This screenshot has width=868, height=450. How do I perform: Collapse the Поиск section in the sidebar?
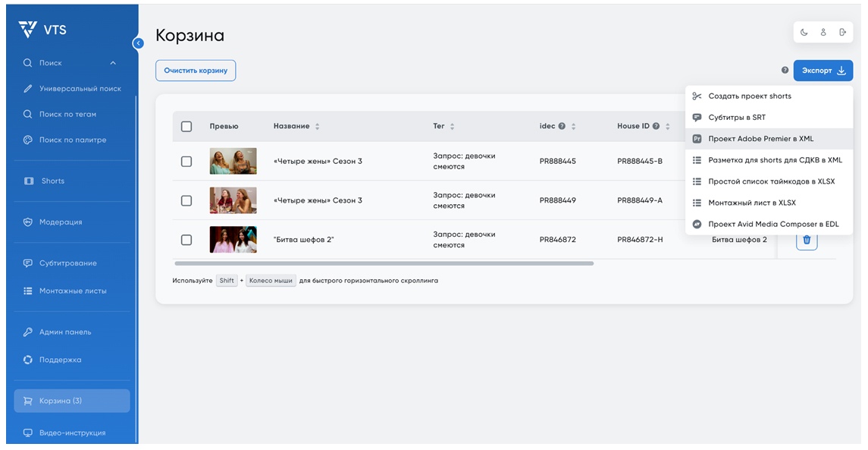[x=113, y=63]
